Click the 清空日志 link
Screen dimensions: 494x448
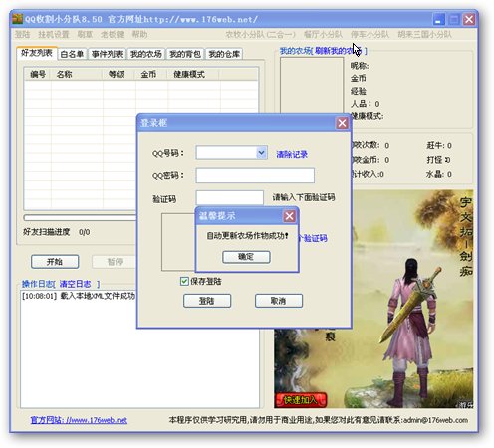[x=75, y=284]
